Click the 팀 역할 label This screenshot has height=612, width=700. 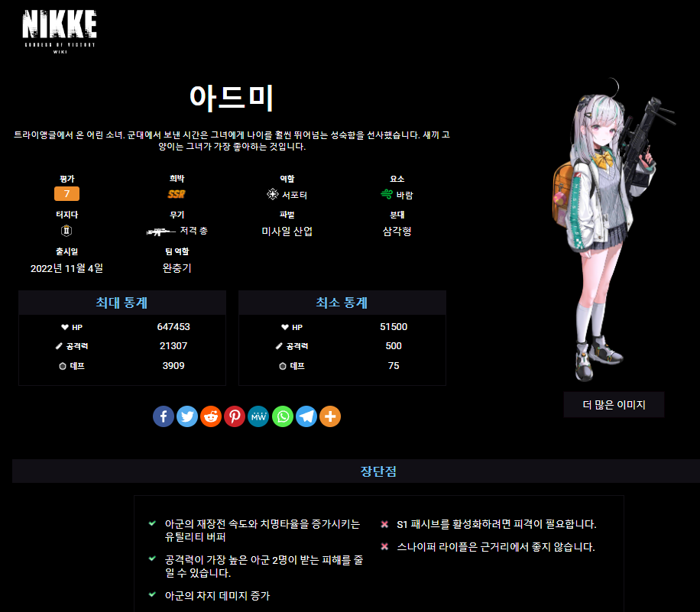click(177, 251)
